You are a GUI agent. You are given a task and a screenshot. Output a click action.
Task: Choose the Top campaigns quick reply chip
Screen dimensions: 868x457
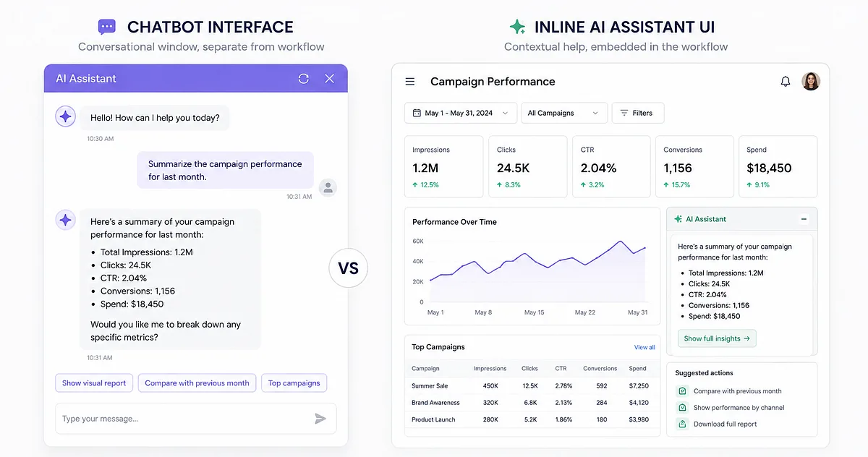294,383
